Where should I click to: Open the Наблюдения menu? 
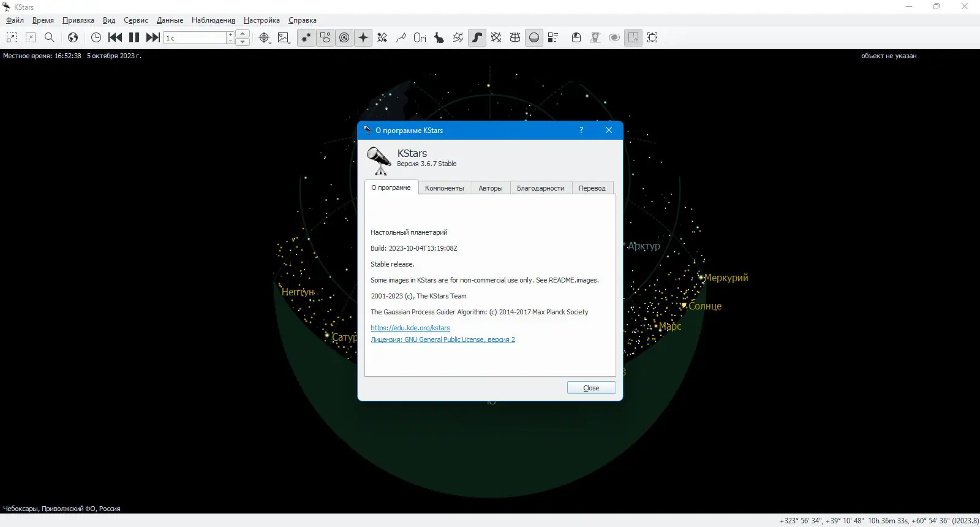(x=213, y=20)
